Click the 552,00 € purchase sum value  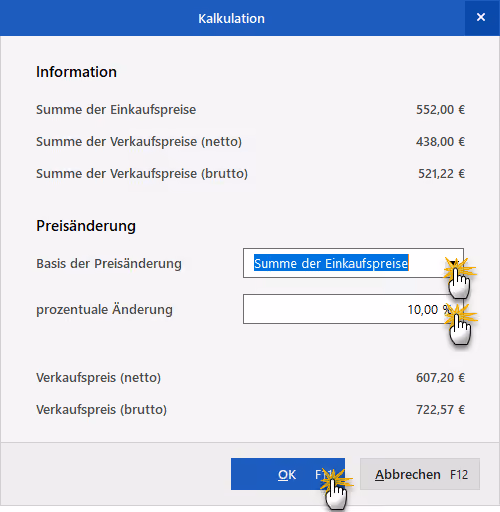click(x=440, y=110)
